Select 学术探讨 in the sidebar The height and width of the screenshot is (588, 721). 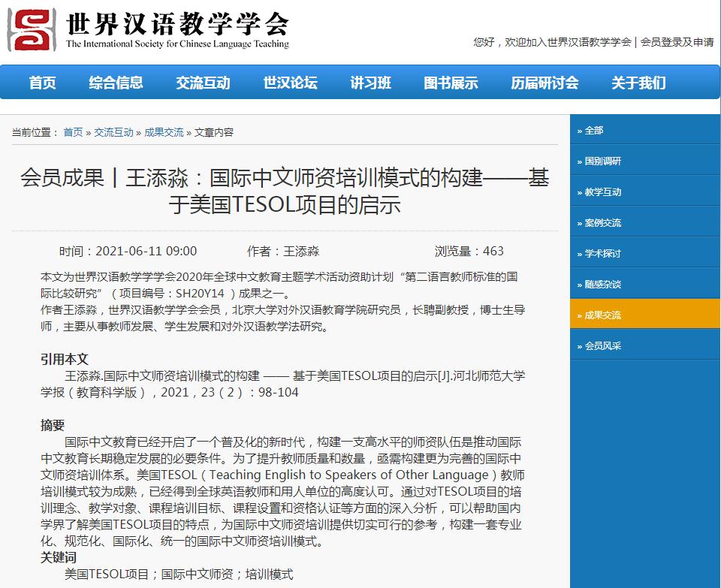click(x=644, y=254)
